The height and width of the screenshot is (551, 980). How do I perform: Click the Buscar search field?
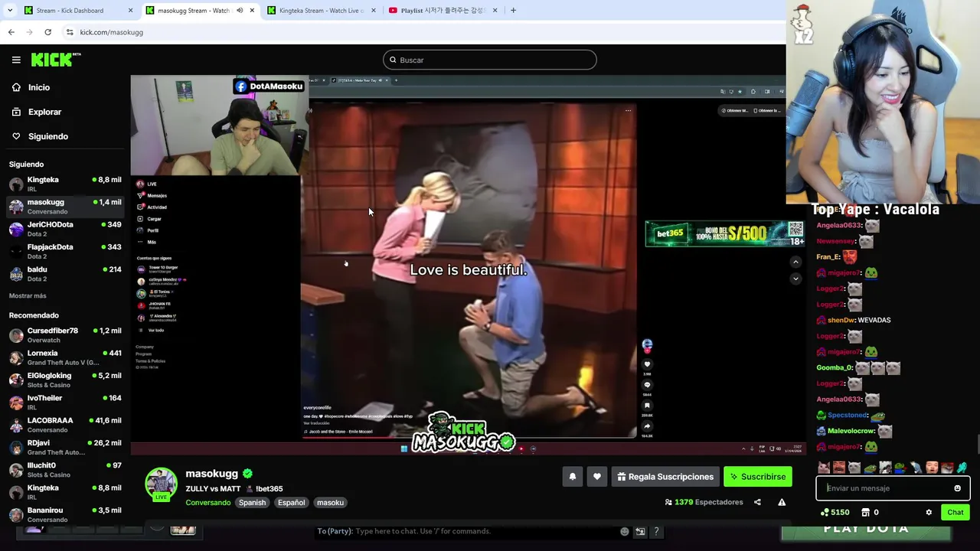click(490, 60)
